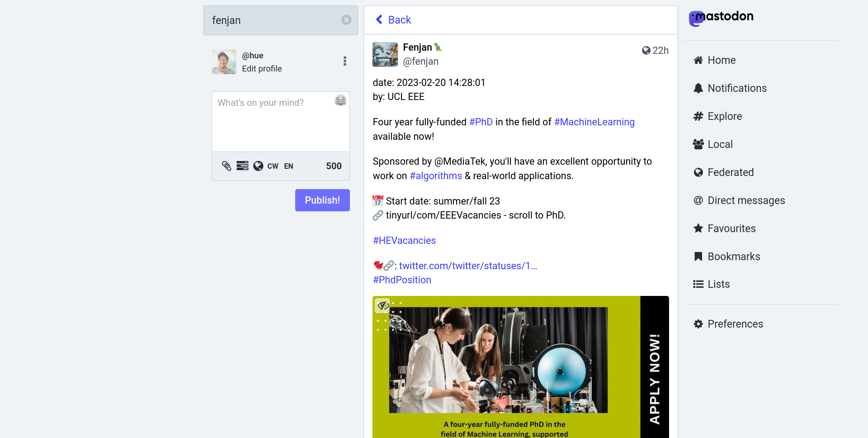868x438 pixels.
Task: Open Favourites
Action: coord(725,229)
